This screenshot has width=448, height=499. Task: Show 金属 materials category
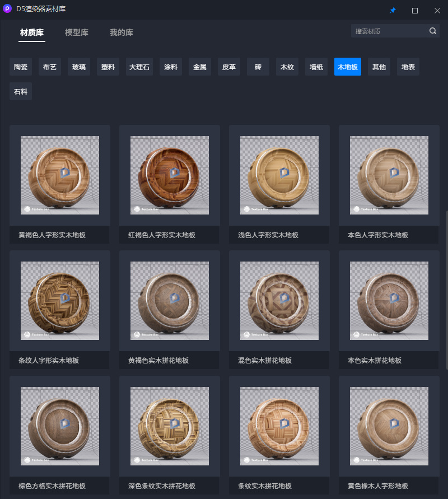click(x=200, y=67)
